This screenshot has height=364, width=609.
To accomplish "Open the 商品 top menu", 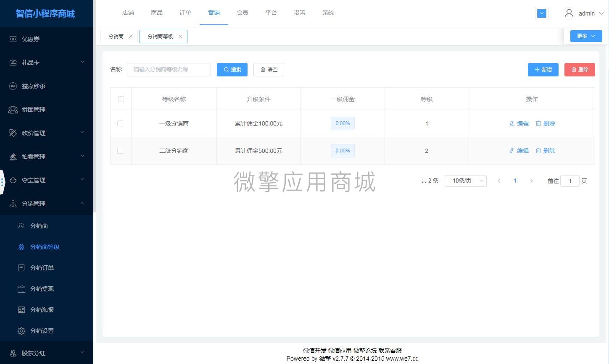I will click(x=157, y=13).
